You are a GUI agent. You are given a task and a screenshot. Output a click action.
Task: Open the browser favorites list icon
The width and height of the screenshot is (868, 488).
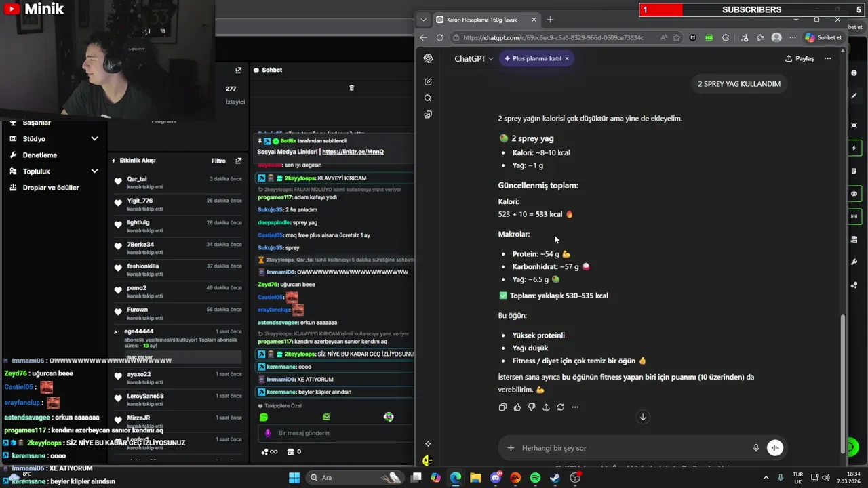pyautogui.click(x=760, y=38)
